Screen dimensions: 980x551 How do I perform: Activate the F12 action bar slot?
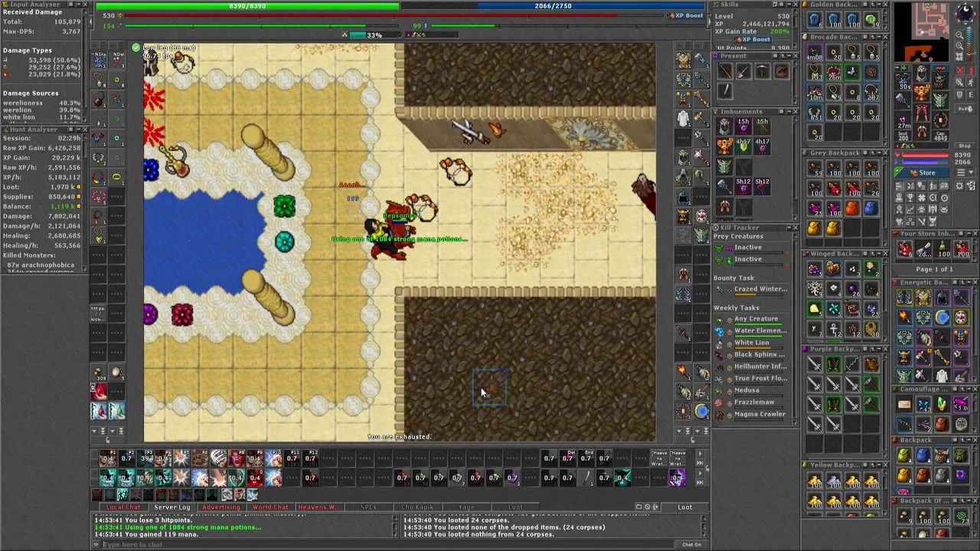click(x=311, y=458)
